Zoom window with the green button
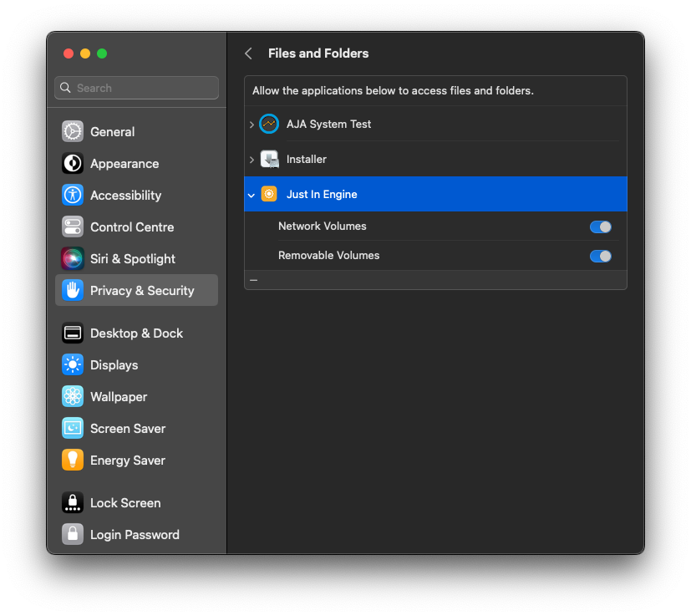 point(102,53)
